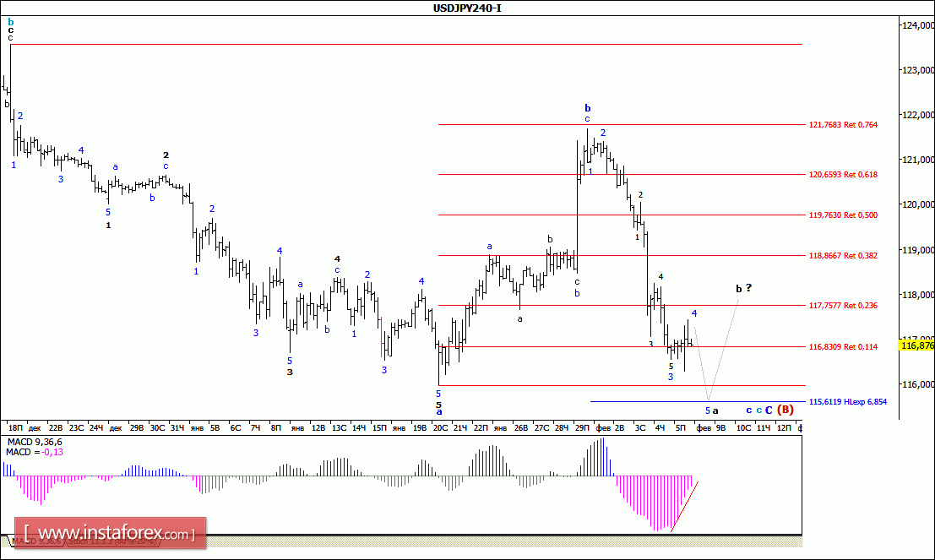This screenshot has height=560, width=935.
Task: Click the current price tag 116,876
Action: [917, 345]
